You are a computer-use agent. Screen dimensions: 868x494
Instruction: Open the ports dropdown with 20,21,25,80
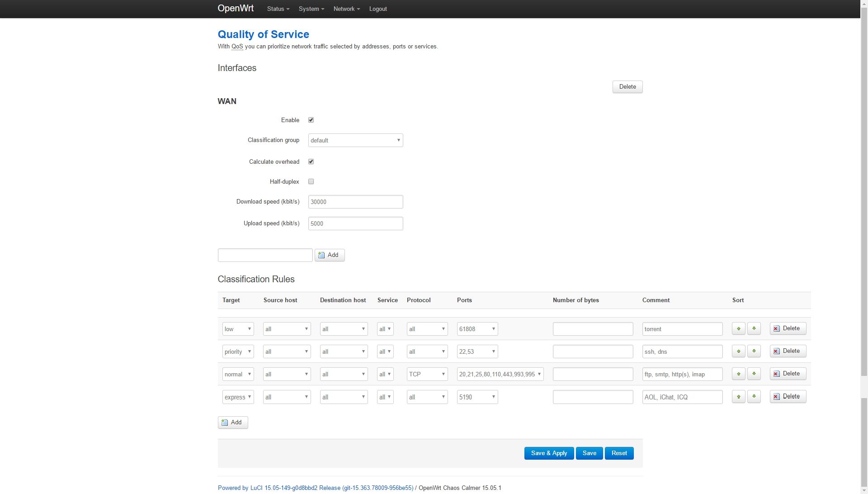[x=500, y=374]
